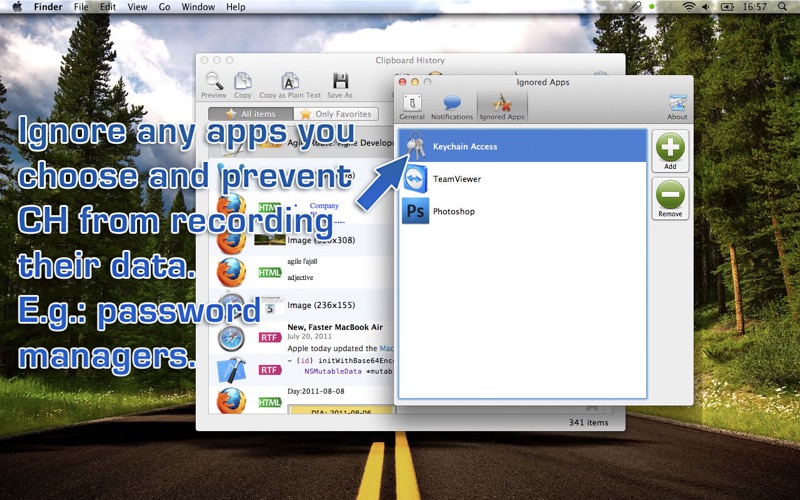The height and width of the screenshot is (500, 800).
Task: Open the View menu
Action: [137, 7]
